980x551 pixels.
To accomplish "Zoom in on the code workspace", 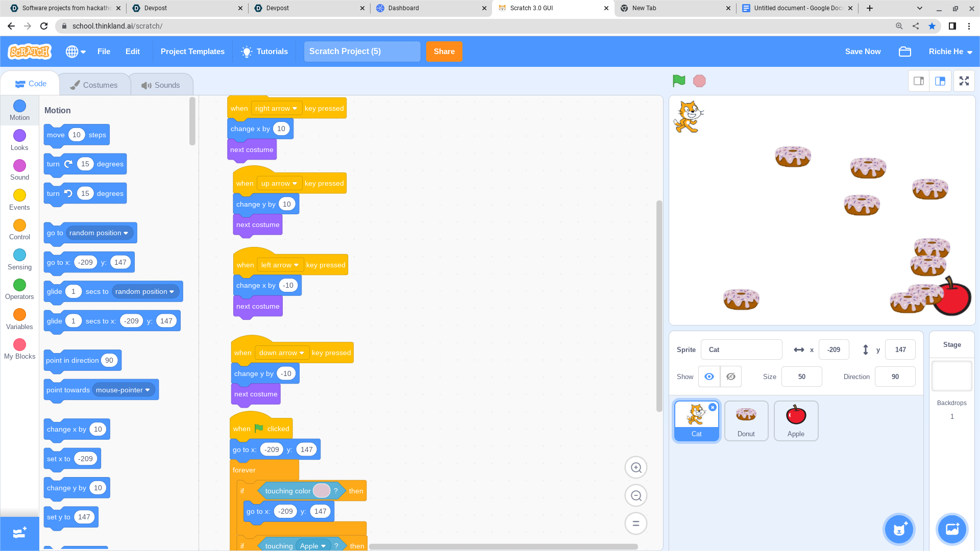I will [x=636, y=467].
